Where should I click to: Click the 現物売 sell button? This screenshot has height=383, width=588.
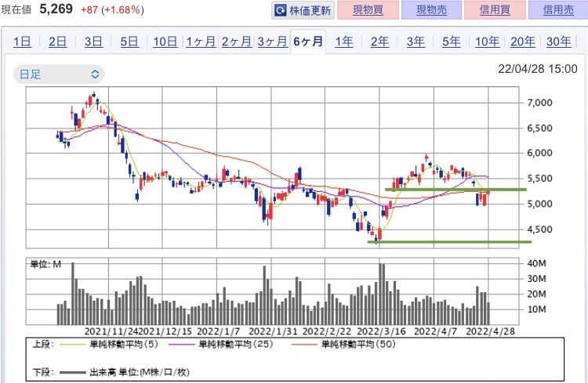[431, 10]
